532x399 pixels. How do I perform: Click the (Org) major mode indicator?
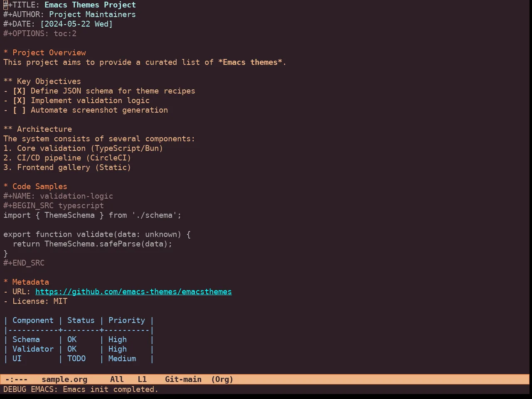(x=222, y=379)
